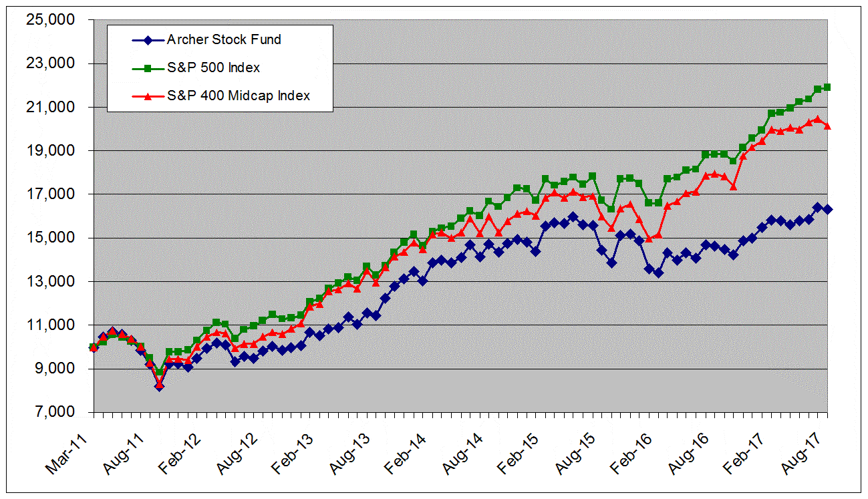The width and height of the screenshot is (868, 499).
Task: Click the S&P 500 Index legend label
Action: (x=213, y=67)
